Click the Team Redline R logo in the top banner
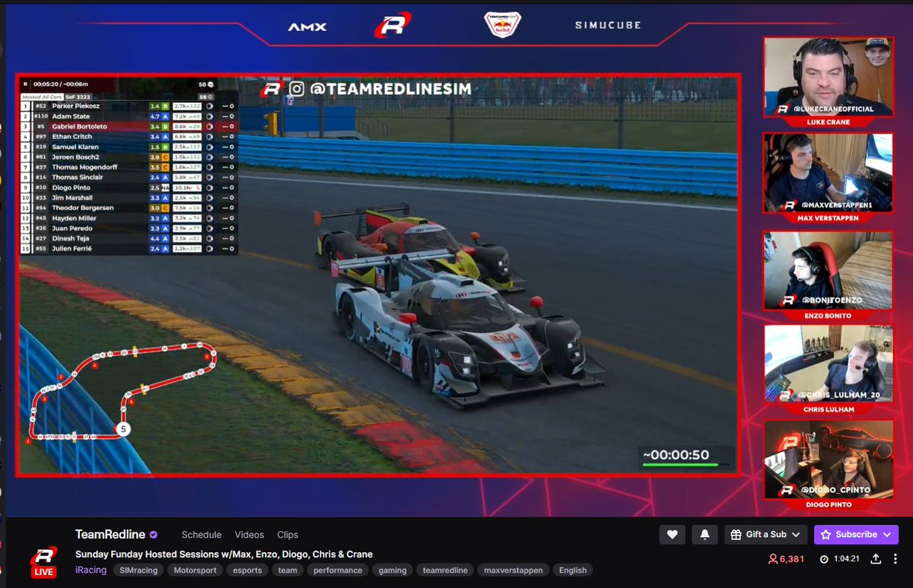The width and height of the screenshot is (913, 588). (x=392, y=25)
